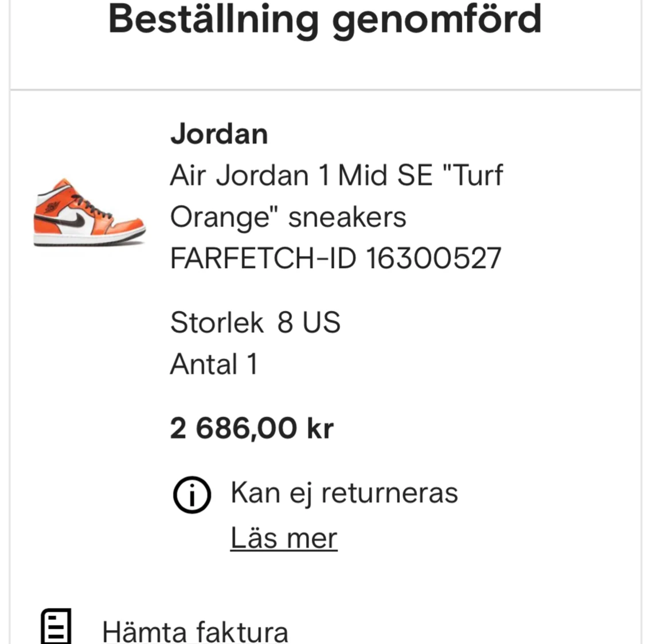645x644 pixels.
Task: Click the order item card containing the sneakers
Action: [x=322, y=321]
